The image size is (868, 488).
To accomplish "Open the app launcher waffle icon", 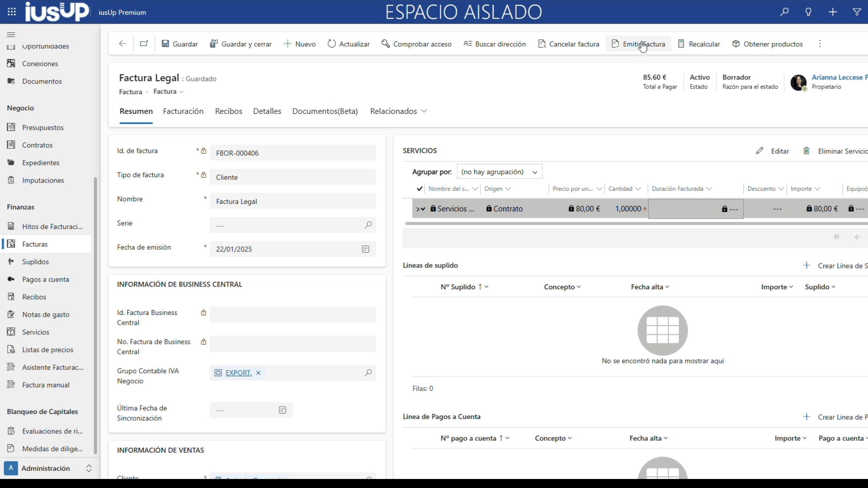I will pos(12,12).
